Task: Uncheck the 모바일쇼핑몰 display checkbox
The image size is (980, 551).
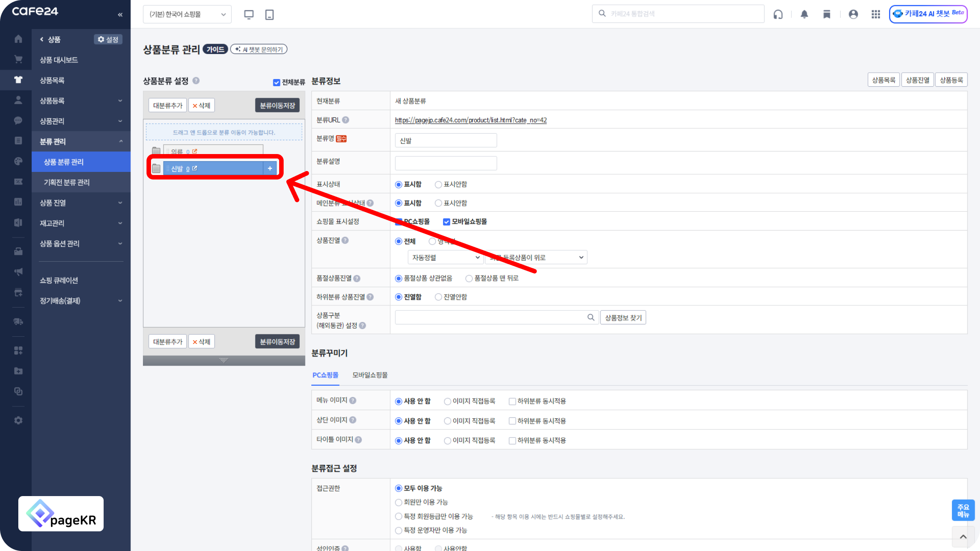Action: pos(446,222)
